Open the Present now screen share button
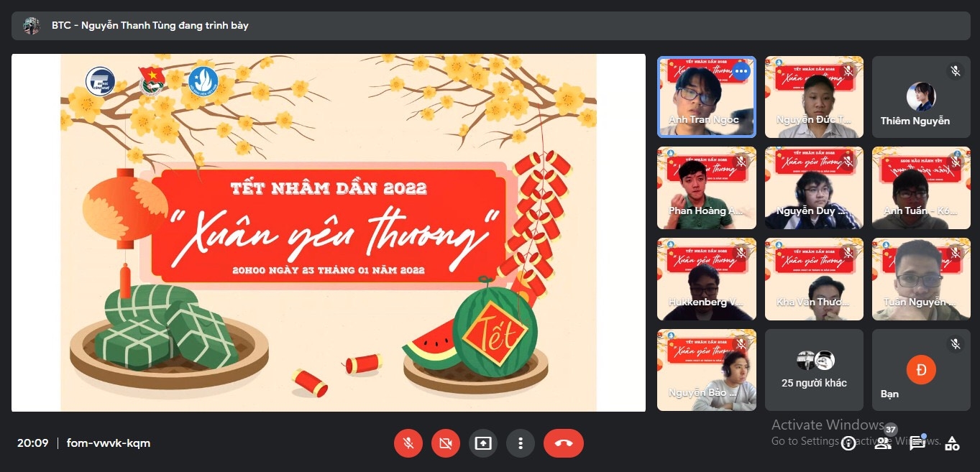This screenshot has width=980, height=472. [x=482, y=443]
